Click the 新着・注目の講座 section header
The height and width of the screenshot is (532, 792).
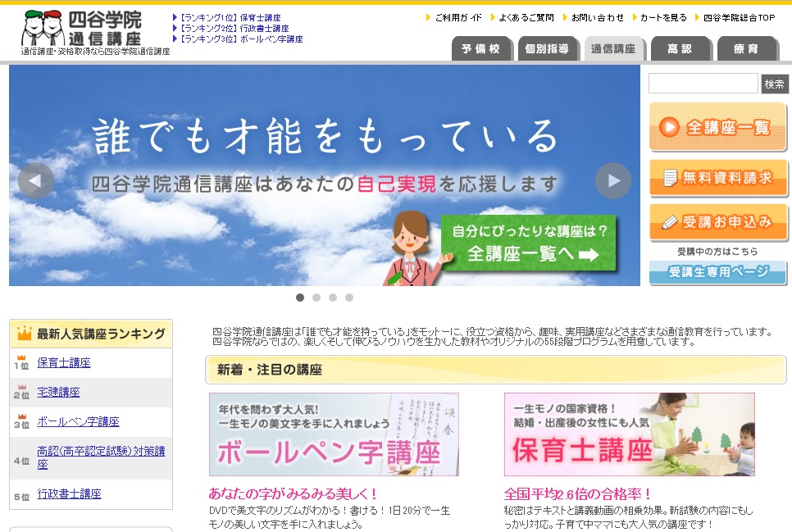pyautogui.click(x=496, y=370)
